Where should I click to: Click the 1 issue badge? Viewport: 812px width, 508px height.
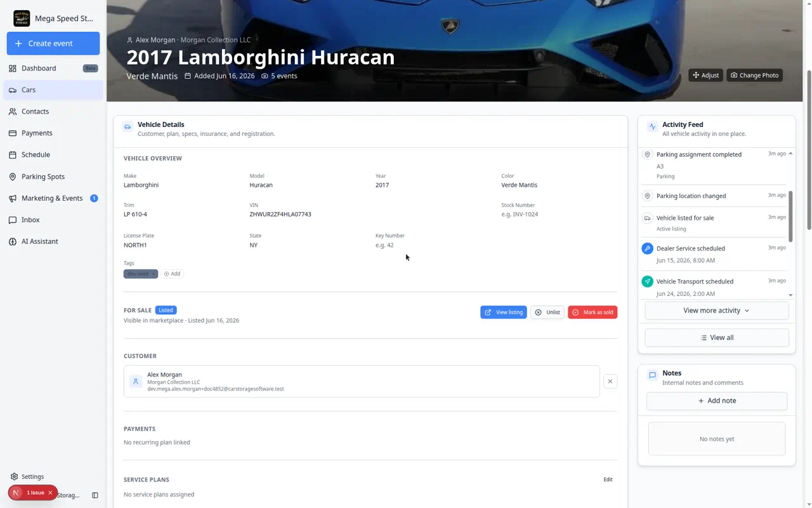32,493
